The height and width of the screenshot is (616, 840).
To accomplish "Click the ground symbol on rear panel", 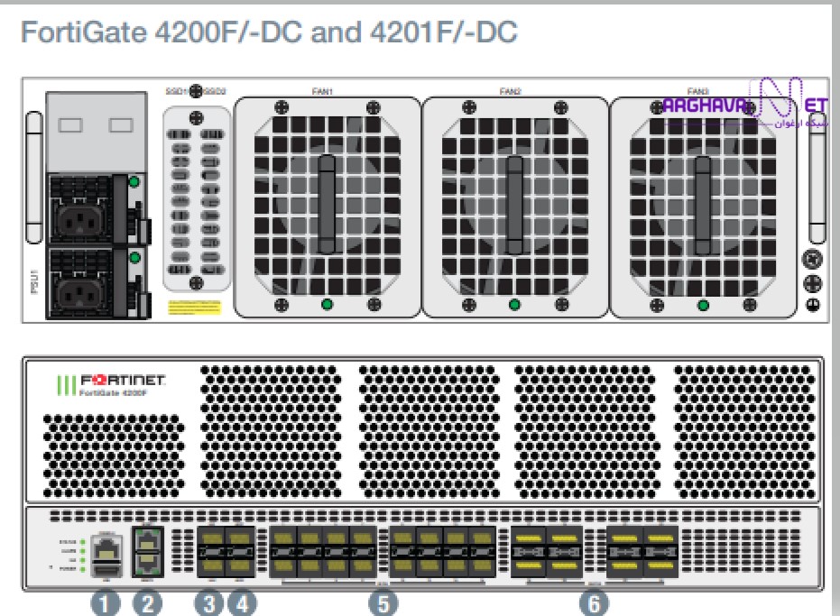I will pyautogui.click(x=813, y=306).
